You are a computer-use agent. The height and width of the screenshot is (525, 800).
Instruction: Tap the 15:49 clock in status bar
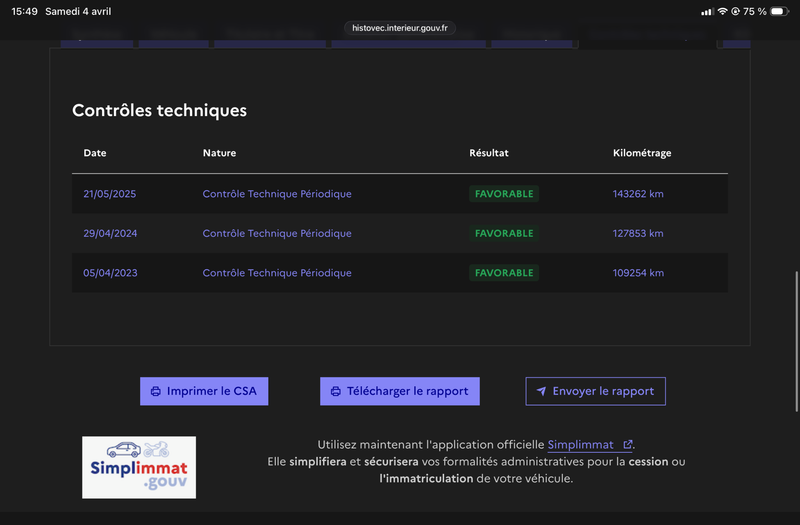coord(25,11)
